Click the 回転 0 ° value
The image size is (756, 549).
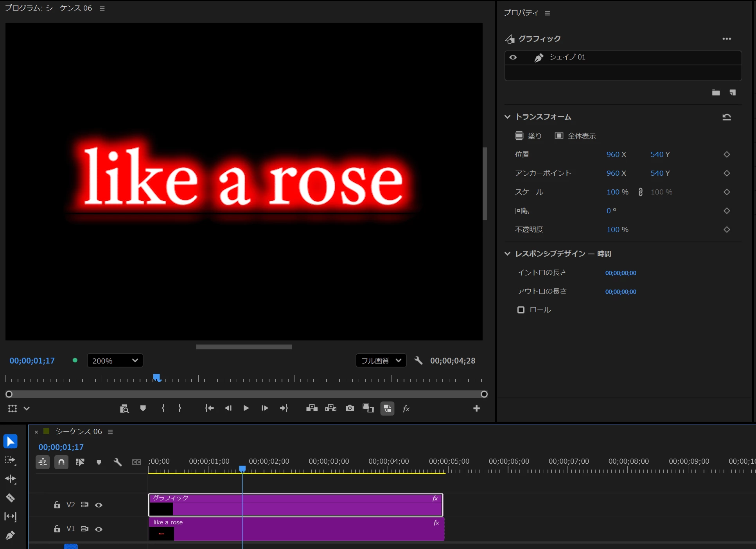(x=612, y=211)
